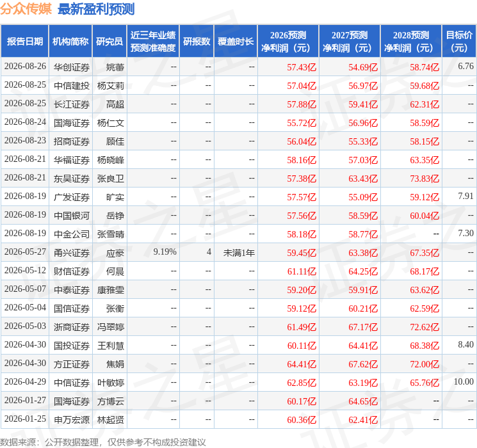Click the 国信证券 institution cell

(x=72, y=308)
